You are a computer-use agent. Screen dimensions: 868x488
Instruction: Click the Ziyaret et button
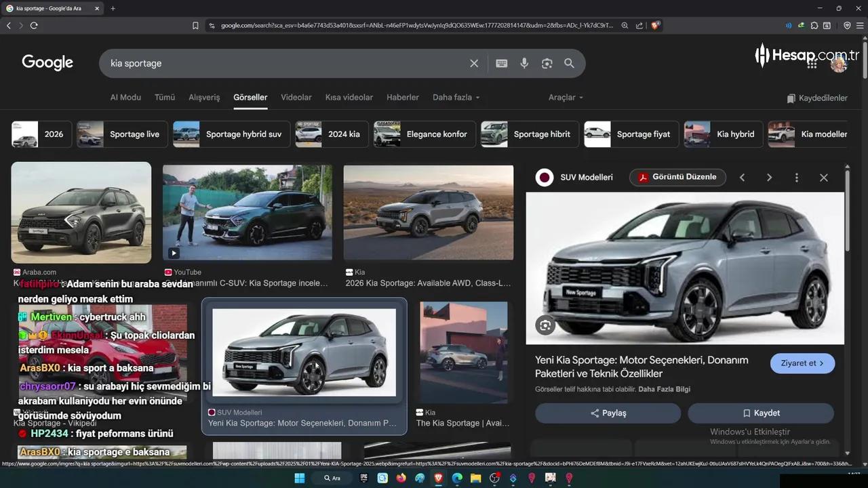pos(802,363)
